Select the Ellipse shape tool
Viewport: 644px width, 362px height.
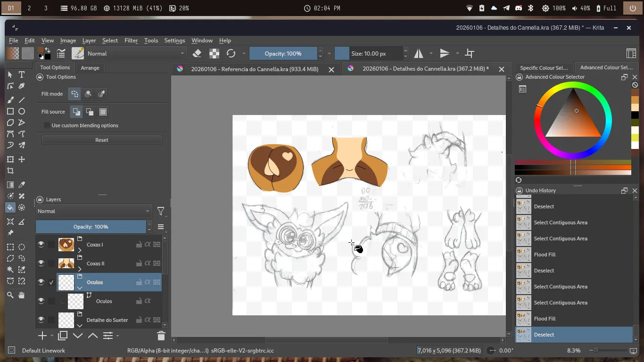tap(22, 111)
